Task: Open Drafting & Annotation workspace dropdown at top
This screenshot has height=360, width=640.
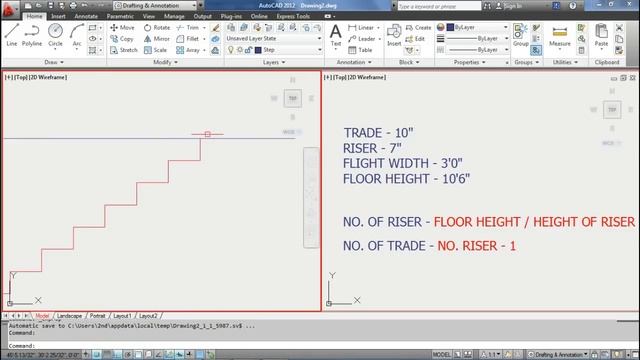Action: (x=155, y=6)
